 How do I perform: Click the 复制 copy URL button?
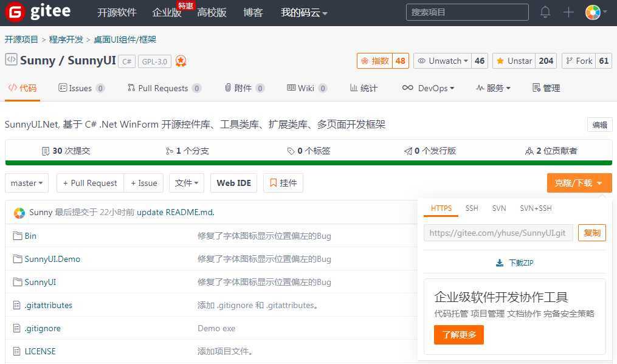point(592,233)
